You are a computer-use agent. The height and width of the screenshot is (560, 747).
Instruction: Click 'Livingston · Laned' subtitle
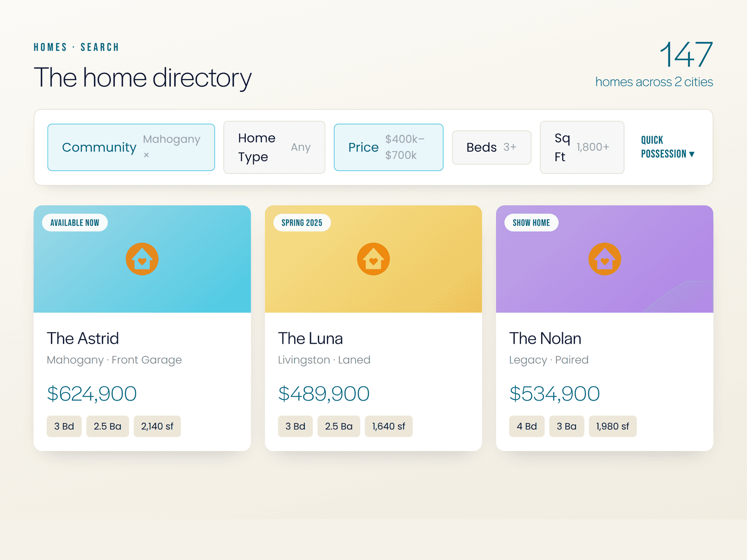click(324, 360)
